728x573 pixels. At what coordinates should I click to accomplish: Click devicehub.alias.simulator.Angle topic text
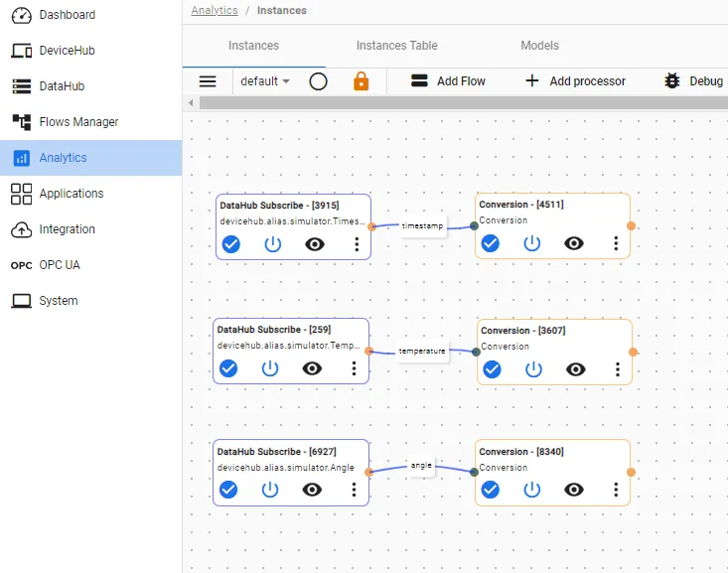tap(285, 468)
